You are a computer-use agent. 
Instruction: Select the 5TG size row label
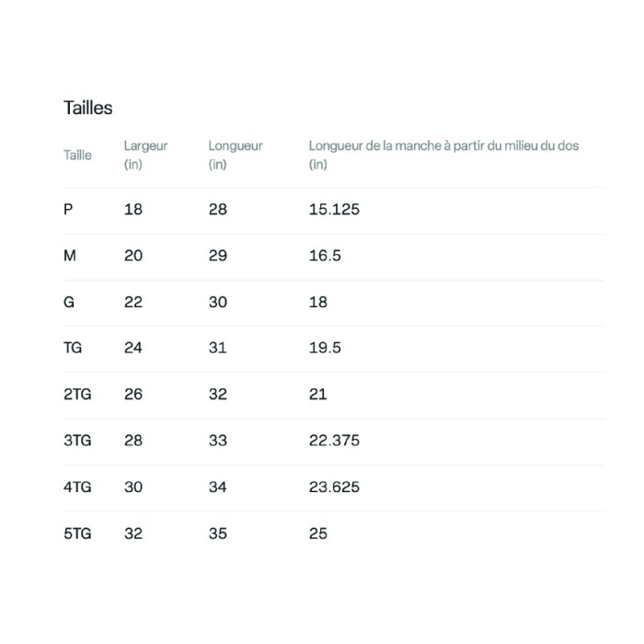pyautogui.click(x=77, y=534)
